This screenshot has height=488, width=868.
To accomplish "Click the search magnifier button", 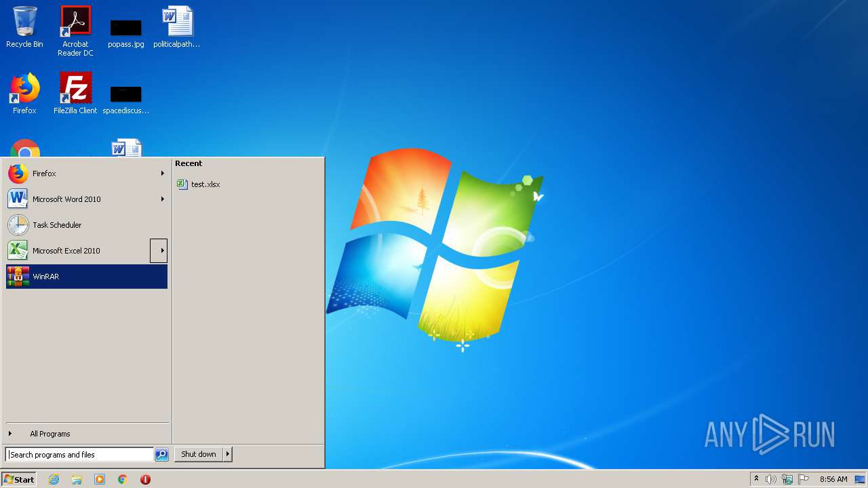I will pos(161,455).
